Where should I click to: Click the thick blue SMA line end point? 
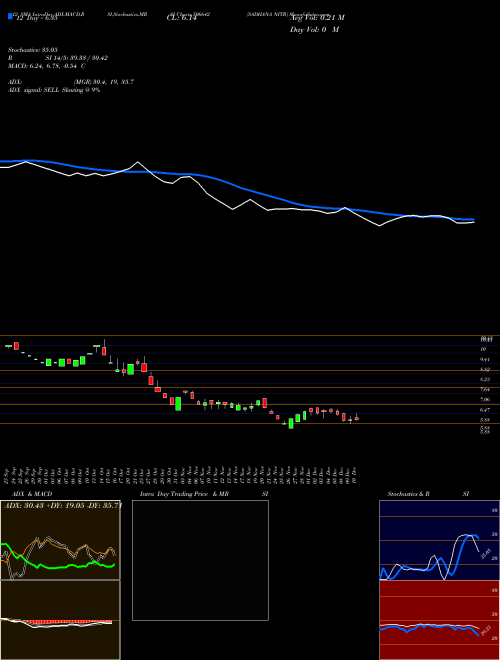pos(473,219)
